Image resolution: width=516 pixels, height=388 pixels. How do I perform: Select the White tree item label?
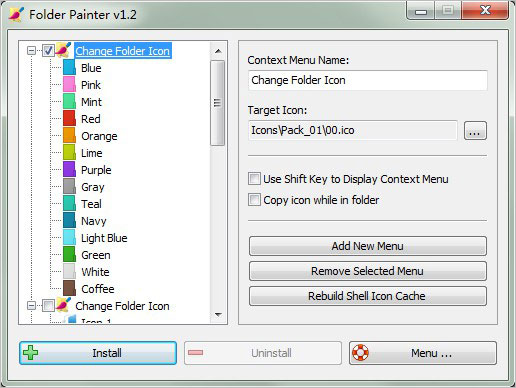tap(95, 272)
